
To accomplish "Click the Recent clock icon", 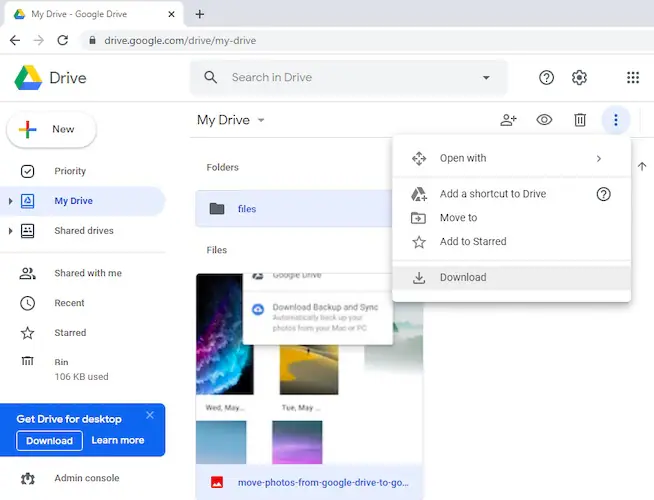I will 28,303.
